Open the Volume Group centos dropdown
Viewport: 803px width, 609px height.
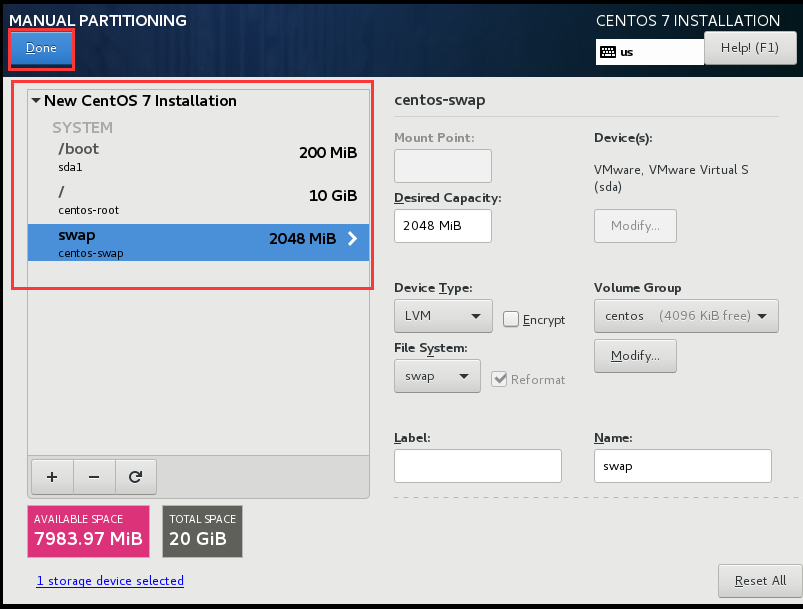[686, 316]
